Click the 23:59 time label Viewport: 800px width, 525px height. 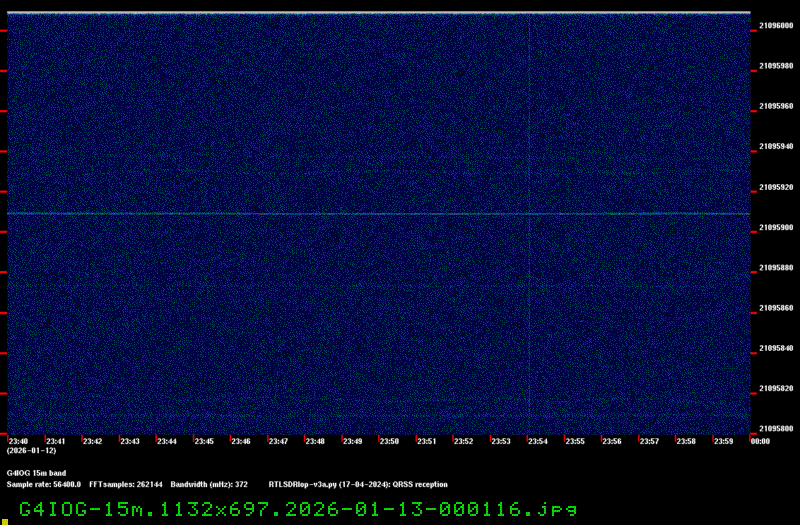tap(723, 441)
